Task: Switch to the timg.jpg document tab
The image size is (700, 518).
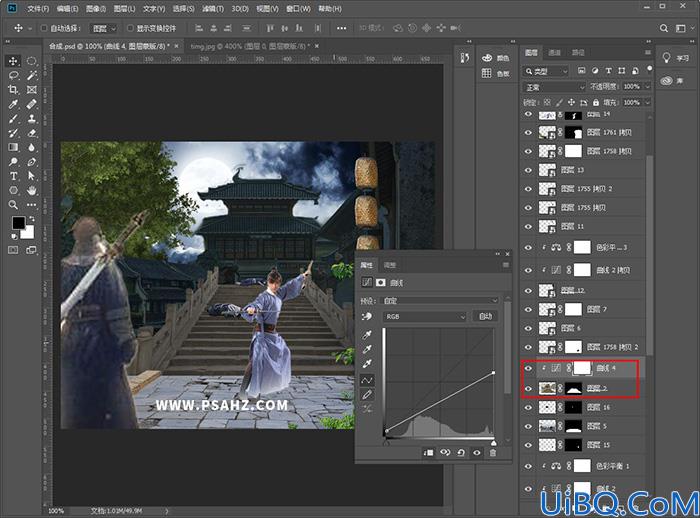Action: tap(248, 46)
